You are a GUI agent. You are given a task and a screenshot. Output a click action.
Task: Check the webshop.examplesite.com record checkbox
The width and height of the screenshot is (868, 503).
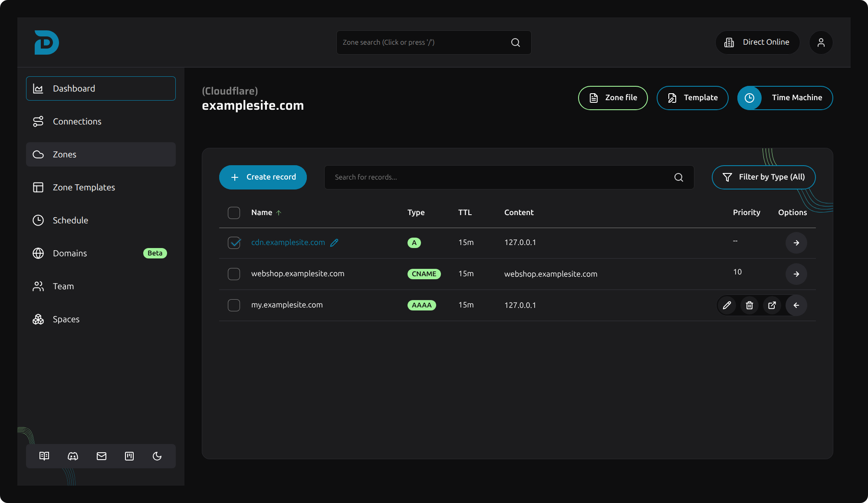[x=234, y=274]
